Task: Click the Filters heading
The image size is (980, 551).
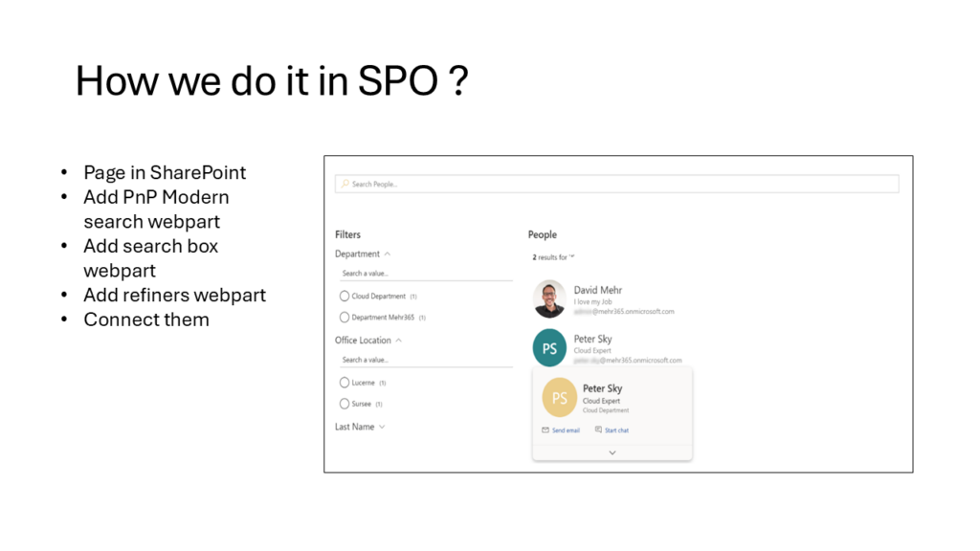Action: 347,235
